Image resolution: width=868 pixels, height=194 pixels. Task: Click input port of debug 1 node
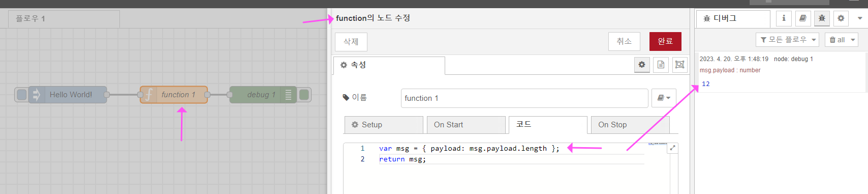point(230,95)
